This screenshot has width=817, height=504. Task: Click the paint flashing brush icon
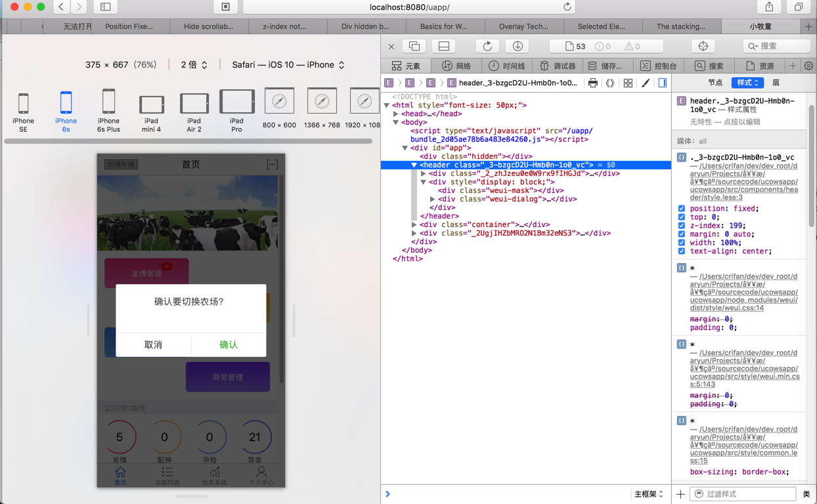[x=646, y=83]
